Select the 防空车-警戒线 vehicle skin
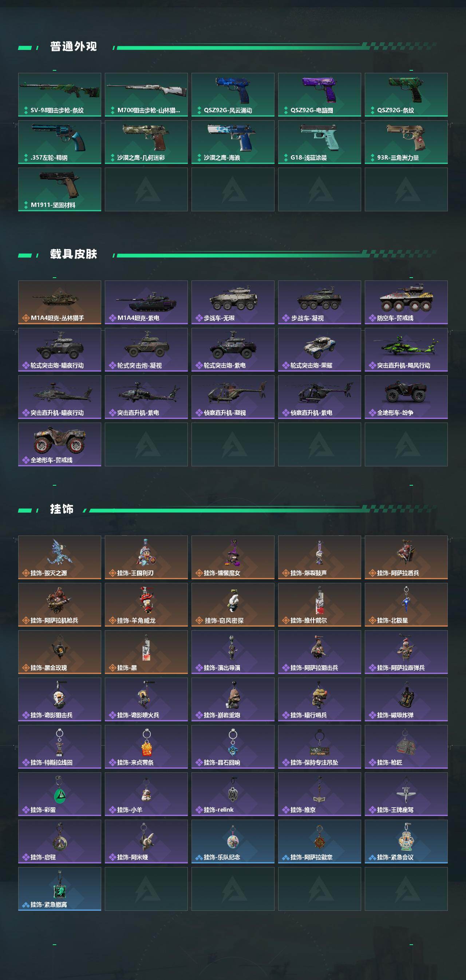This screenshot has height=980, width=466. [x=406, y=302]
